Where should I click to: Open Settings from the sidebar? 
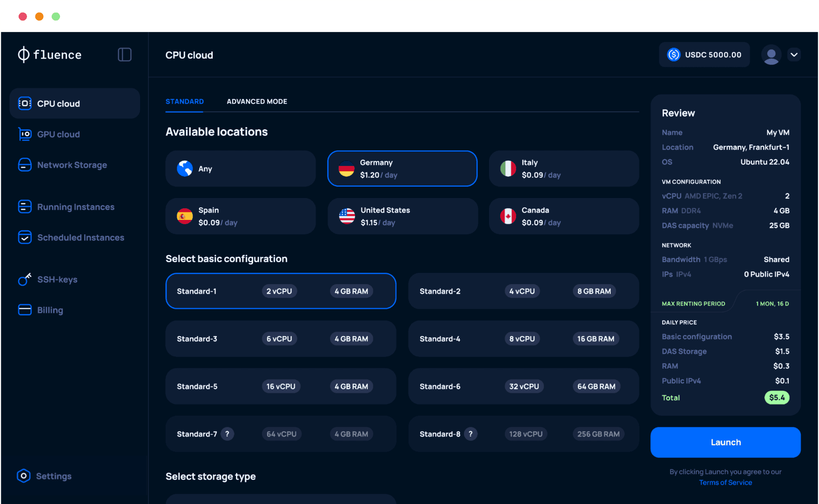pyautogui.click(x=54, y=476)
